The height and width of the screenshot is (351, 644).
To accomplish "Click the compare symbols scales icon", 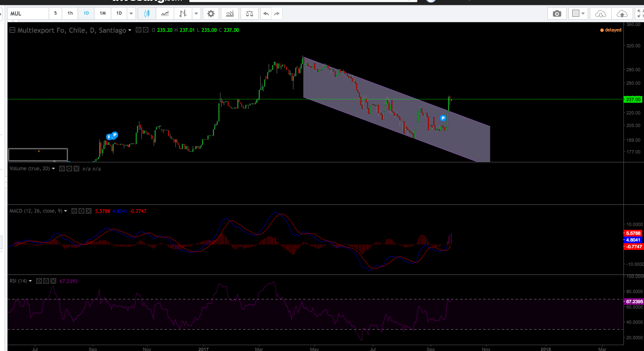I will point(249,13).
